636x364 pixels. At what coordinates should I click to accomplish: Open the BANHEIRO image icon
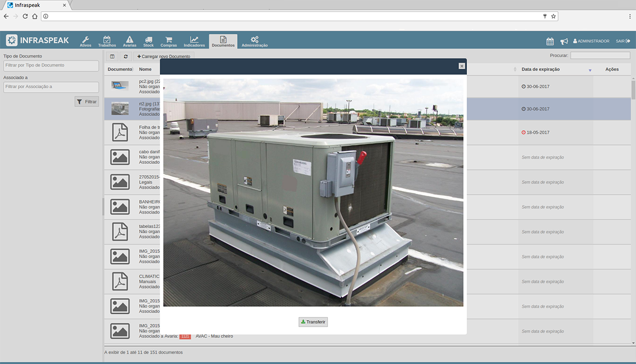120,207
